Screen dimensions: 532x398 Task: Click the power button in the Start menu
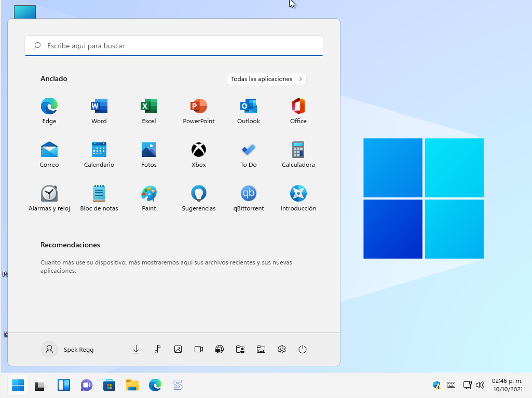(302, 349)
